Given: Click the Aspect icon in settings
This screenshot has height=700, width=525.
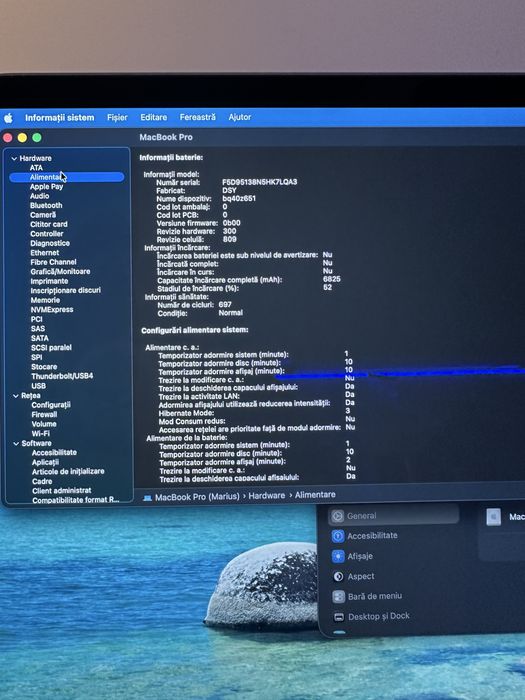Looking at the screenshot, I should click(x=338, y=576).
